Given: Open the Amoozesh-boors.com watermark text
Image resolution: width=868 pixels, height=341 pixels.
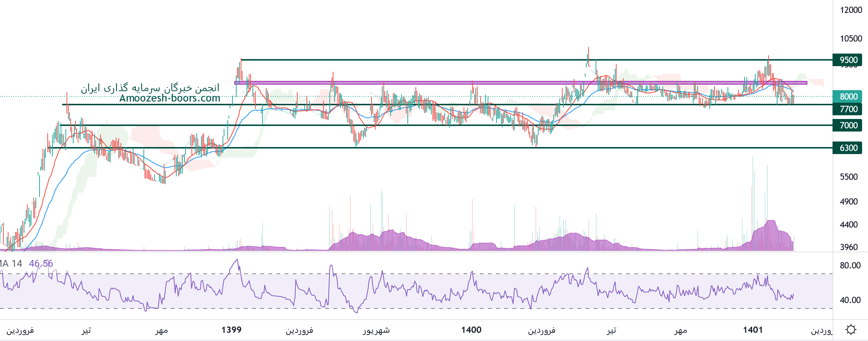Looking at the screenshot, I should (170, 98).
